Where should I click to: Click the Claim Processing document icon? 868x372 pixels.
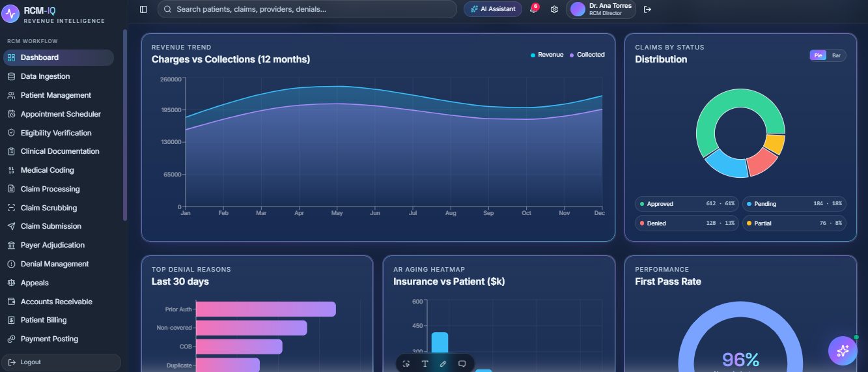point(11,189)
